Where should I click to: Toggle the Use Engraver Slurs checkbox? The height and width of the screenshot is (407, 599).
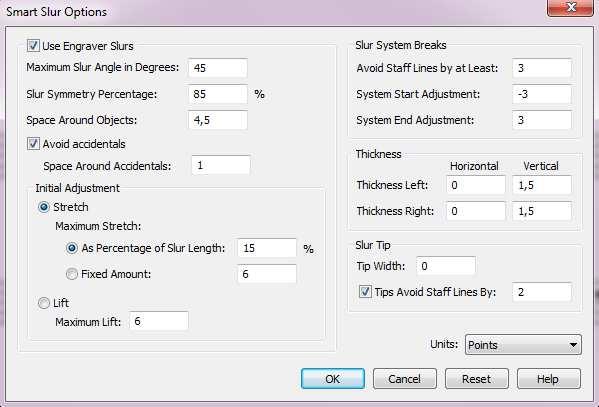click(x=33, y=46)
